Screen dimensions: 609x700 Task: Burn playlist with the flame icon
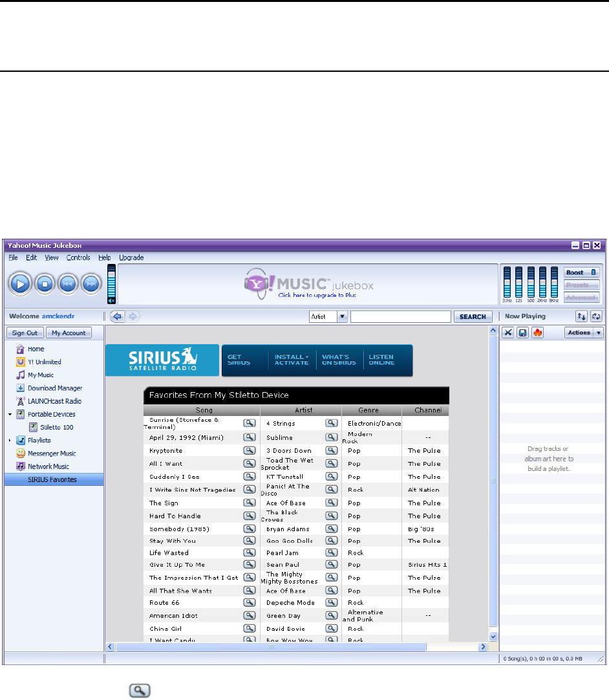pos(538,333)
